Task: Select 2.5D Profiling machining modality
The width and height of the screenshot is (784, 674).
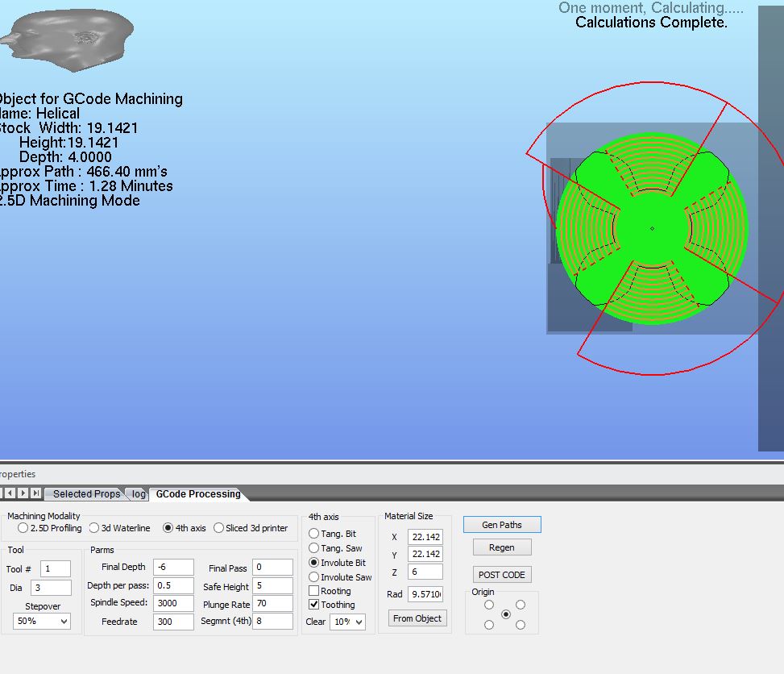Action: pos(23,528)
